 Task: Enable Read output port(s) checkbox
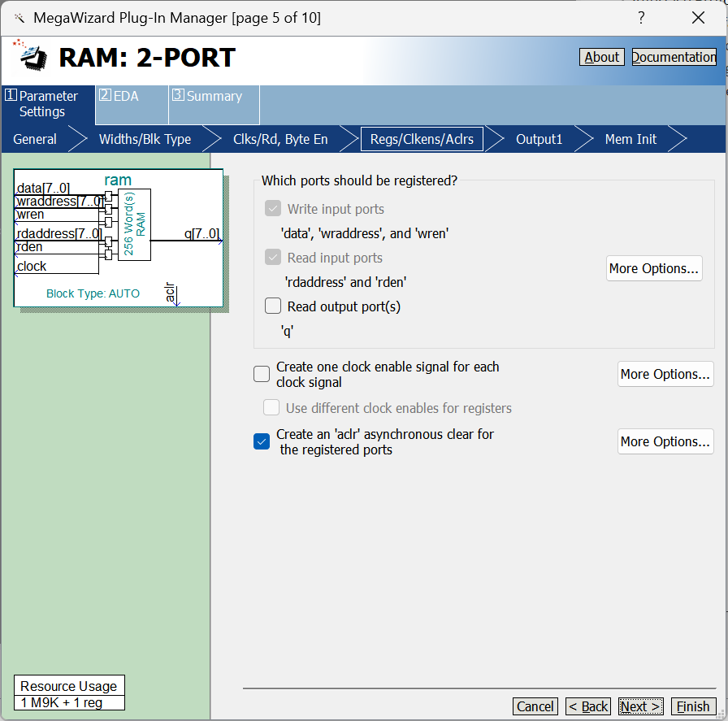click(x=273, y=306)
